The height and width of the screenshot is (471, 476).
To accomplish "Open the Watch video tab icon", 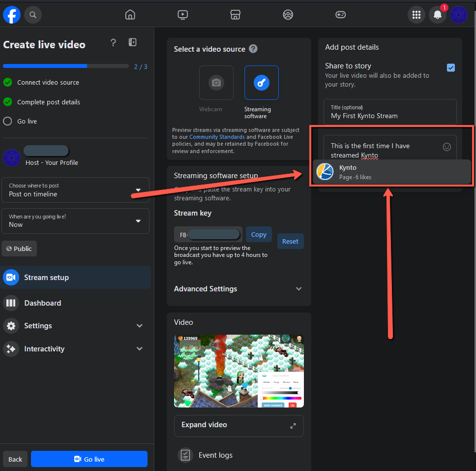I will (183, 15).
